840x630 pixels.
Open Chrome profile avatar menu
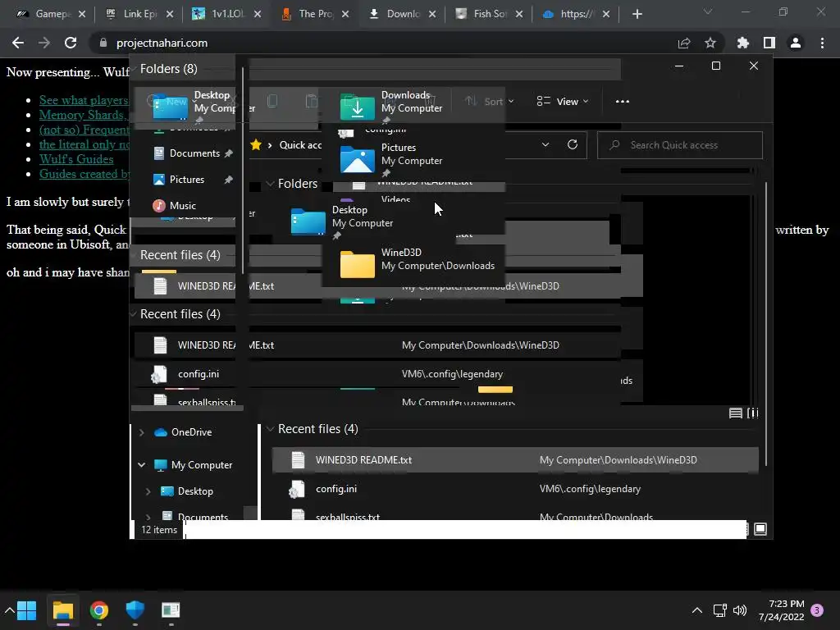click(x=796, y=43)
